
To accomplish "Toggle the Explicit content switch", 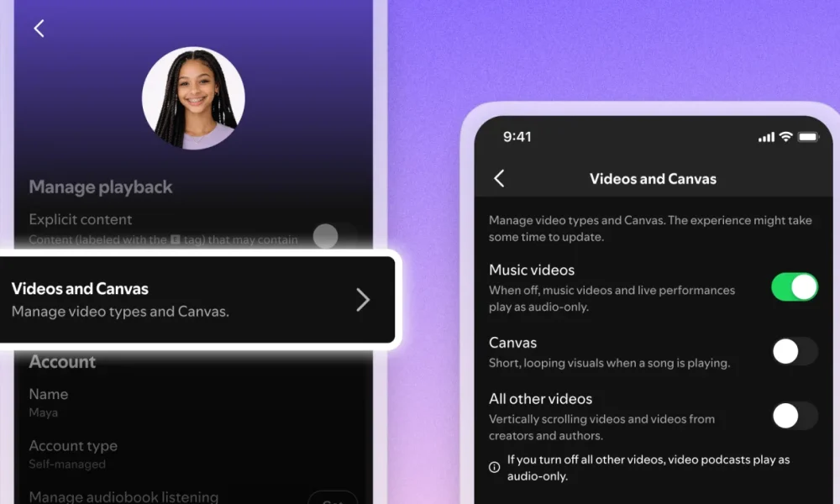I will [x=333, y=236].
